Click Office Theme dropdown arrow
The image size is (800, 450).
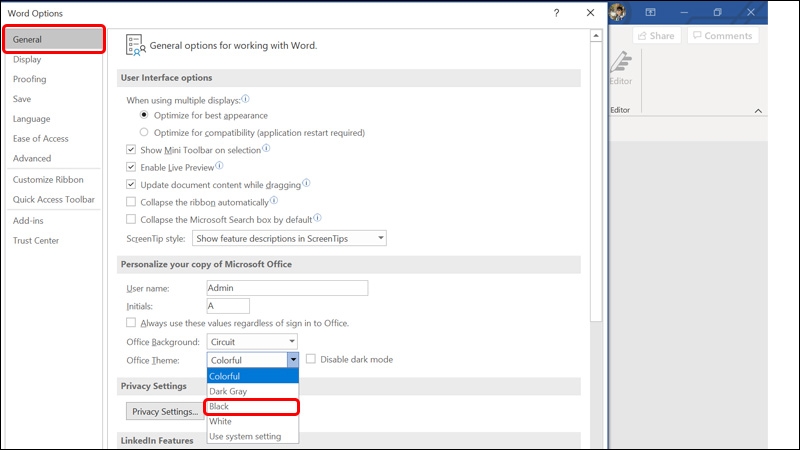[x=293, y=360]
